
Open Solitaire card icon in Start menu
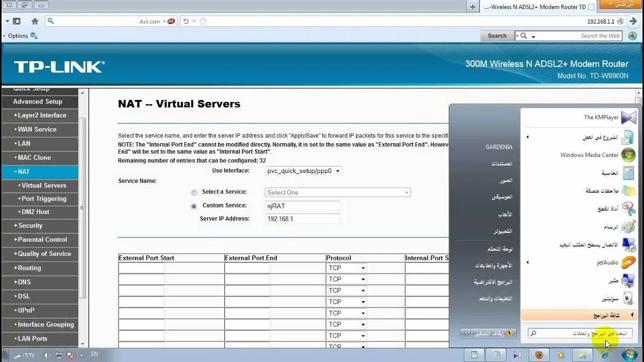pos(628,299)
